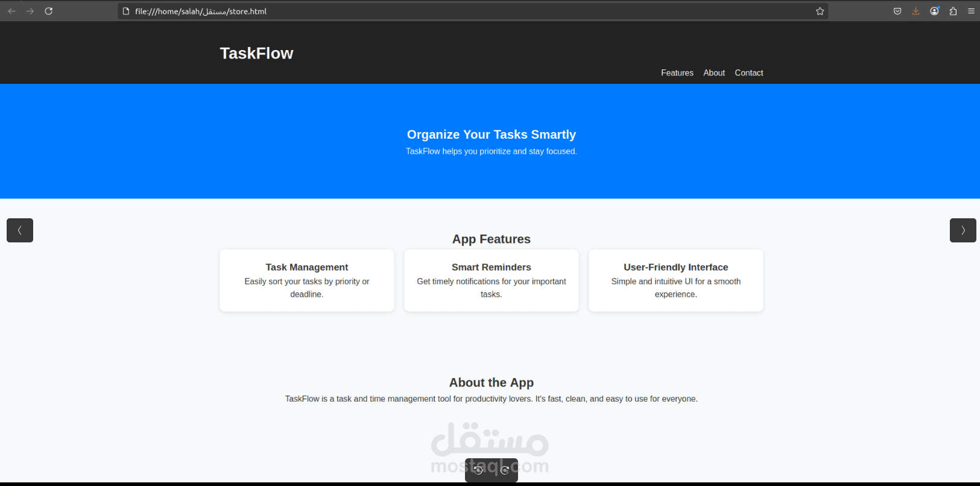Open the downloads panel icon

915,11
